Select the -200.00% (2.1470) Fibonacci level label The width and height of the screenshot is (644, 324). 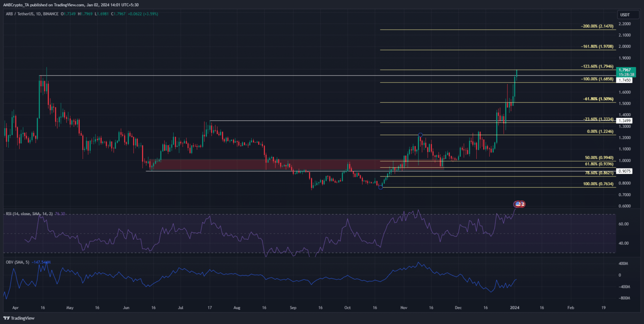598,26
